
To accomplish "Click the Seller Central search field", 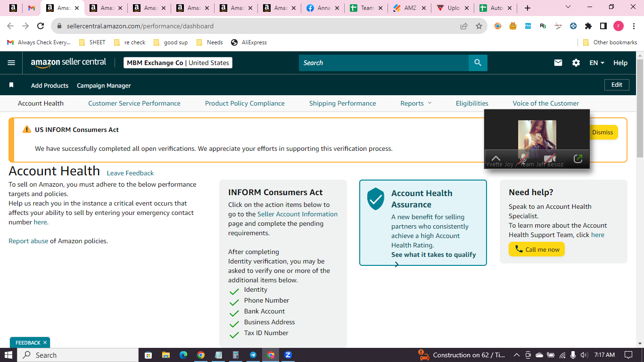I will click(x=384, y=63).
